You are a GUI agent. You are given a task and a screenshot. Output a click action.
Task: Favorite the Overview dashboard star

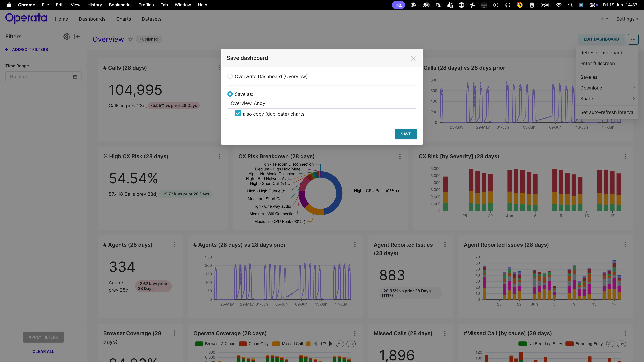coord(130,39)
